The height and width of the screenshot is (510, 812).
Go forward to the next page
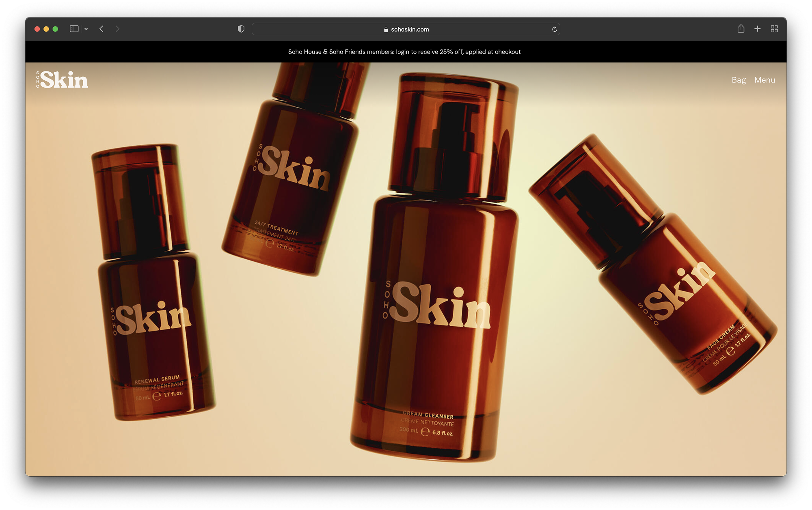point(117,29)
